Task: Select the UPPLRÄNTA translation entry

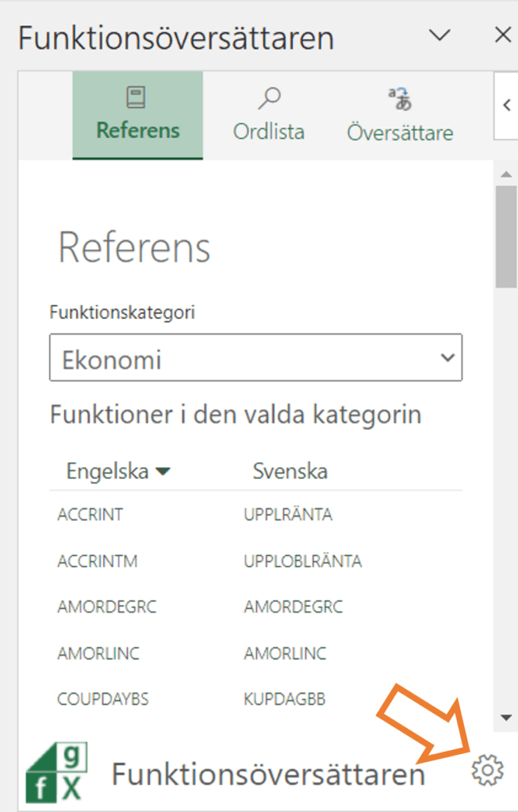Action: coord(287,514)
